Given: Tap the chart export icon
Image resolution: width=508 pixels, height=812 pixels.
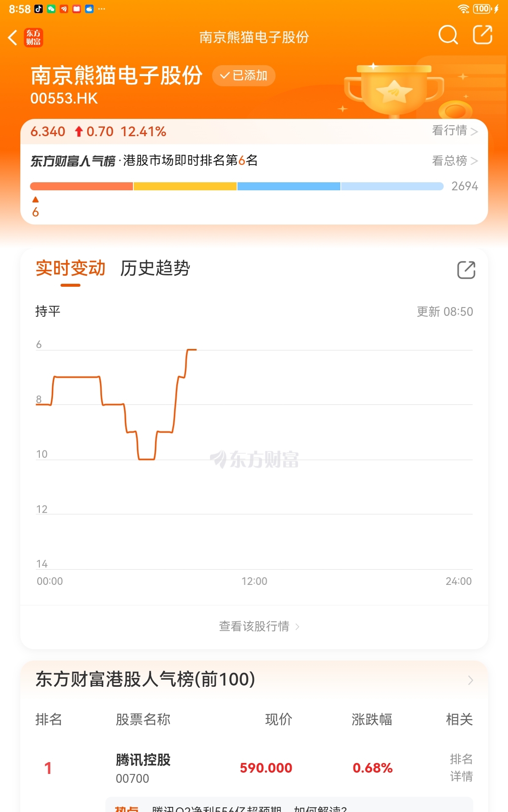Looking at the screenshot, I should point(466,270).
